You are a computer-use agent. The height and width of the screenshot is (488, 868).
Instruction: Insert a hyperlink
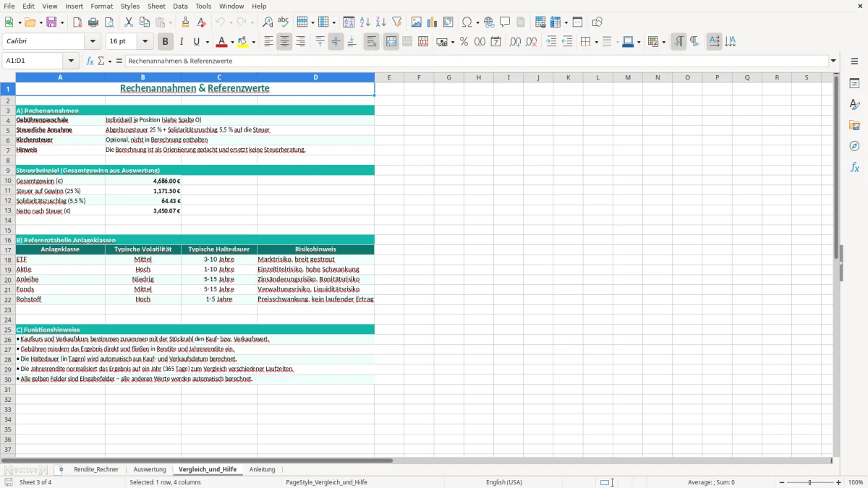pos(489,22)
